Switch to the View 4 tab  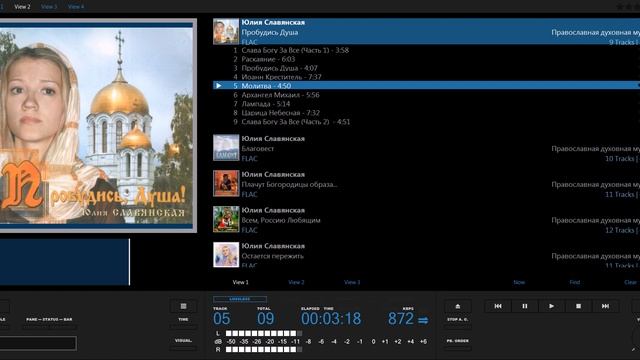point(76,7)
